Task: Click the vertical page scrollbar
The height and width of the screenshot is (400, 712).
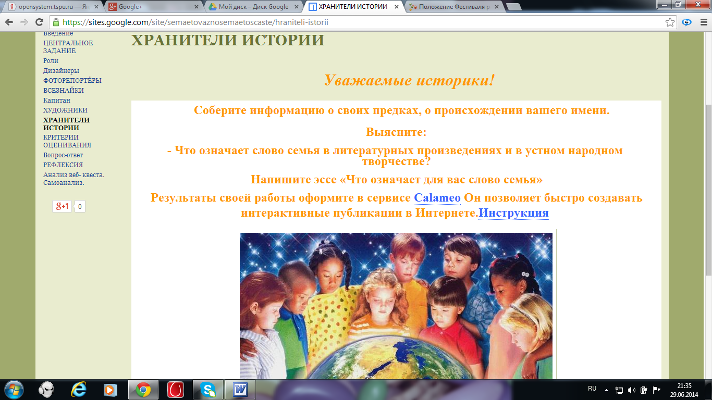Action: [708, 190]
